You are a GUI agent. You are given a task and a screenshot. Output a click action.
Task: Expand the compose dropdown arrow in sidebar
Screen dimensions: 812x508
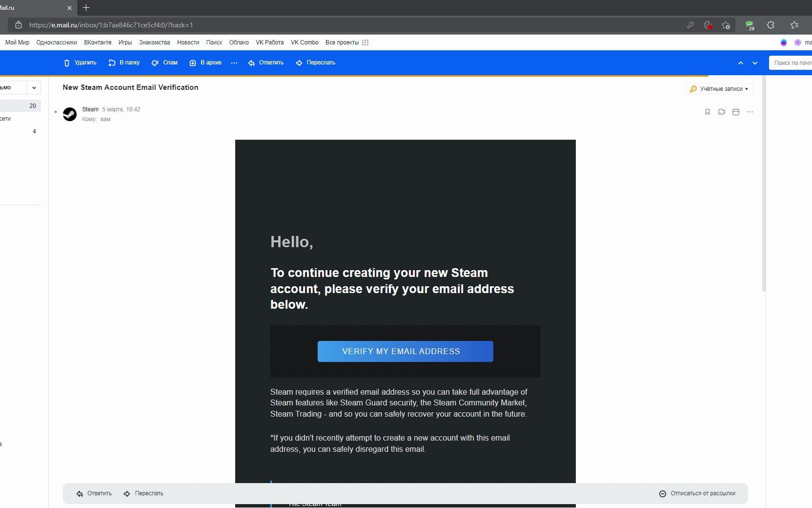[x=34, y=87]
